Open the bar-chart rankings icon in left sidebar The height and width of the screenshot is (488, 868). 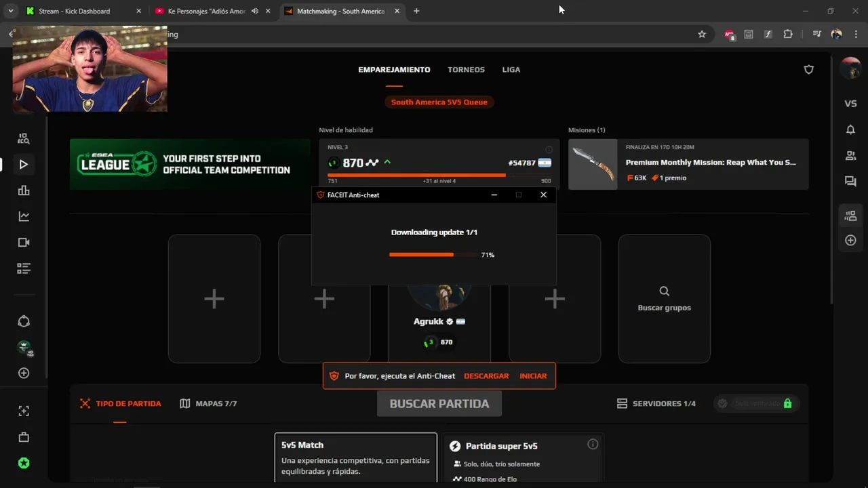pos(24,190)
